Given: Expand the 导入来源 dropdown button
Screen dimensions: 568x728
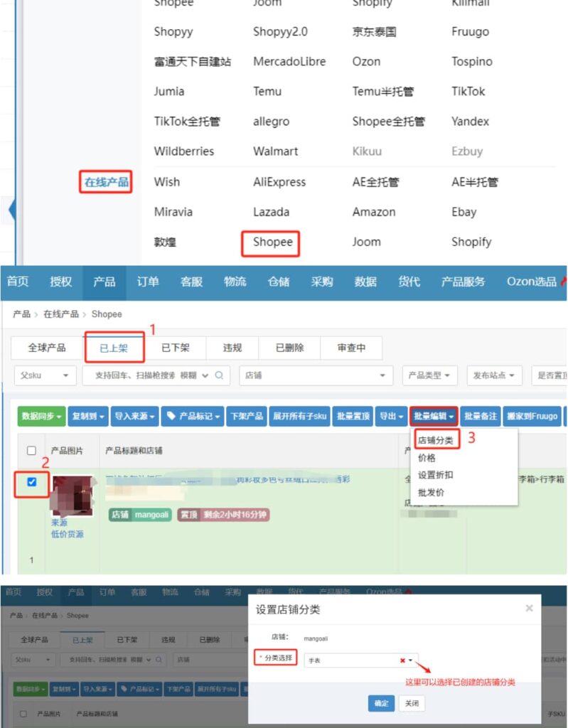Looking at the screenshot, I should pyautogui.click(x=134, y=416).
